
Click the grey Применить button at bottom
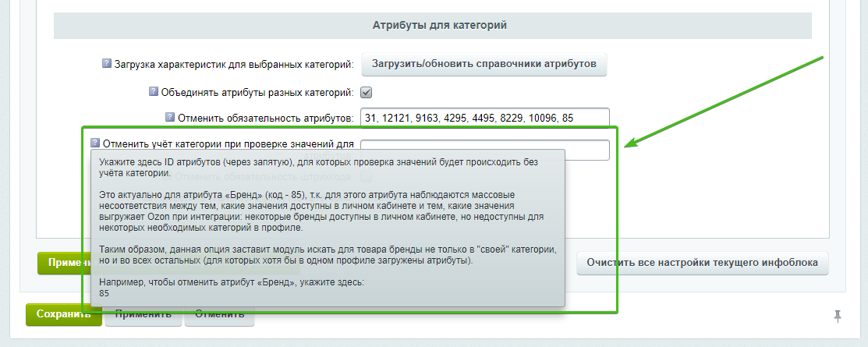pos(143,317)
